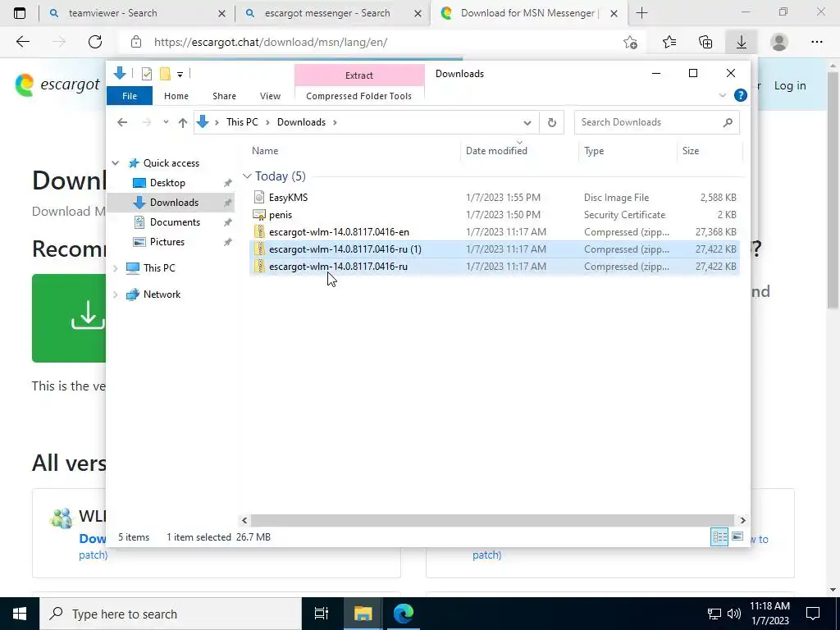
Task: Open the Home ribbon tab
Action: click(176, 96)
